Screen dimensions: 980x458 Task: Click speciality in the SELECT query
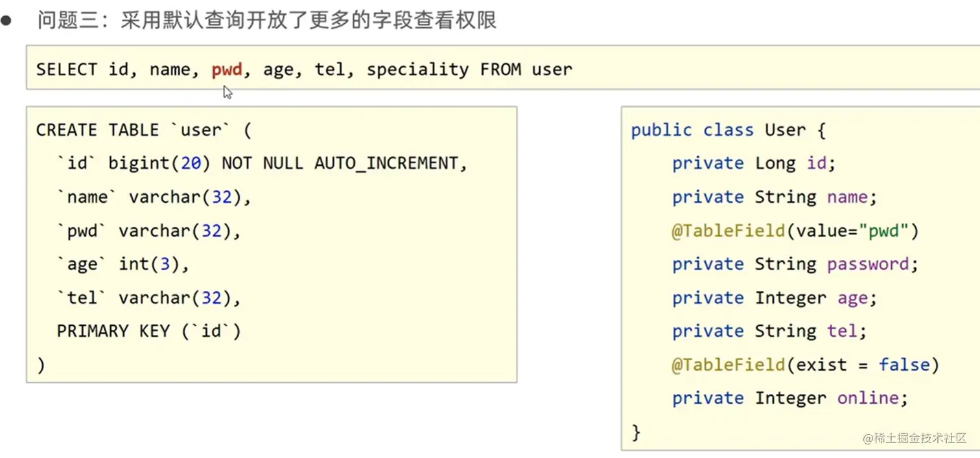coord(417,69)
